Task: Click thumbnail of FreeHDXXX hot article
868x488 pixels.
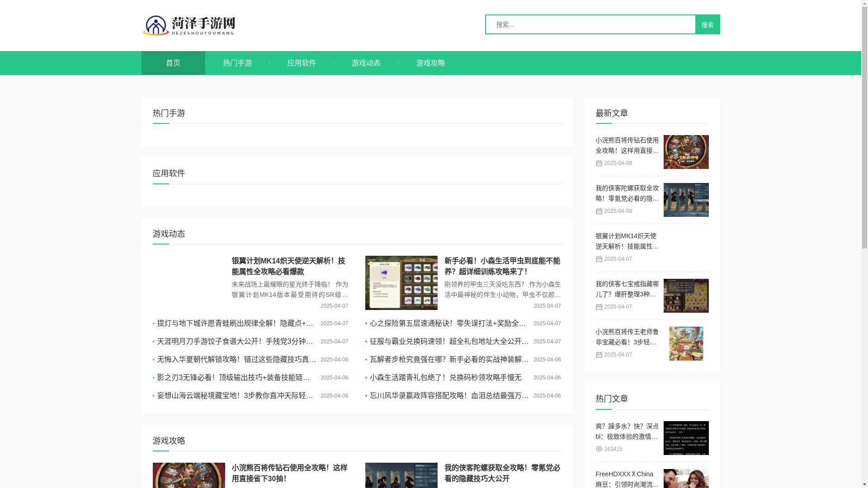Action: click(x=686, y=479)
